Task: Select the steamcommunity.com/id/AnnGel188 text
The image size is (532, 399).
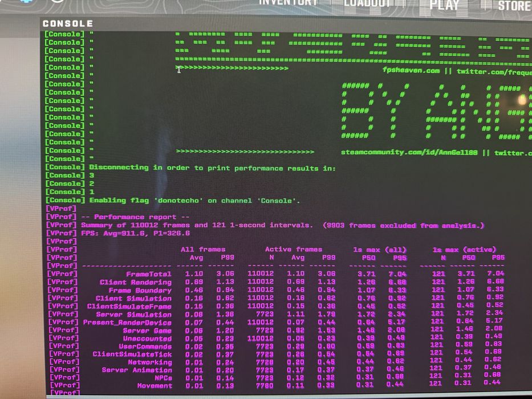Action: (x=409, y=152)
